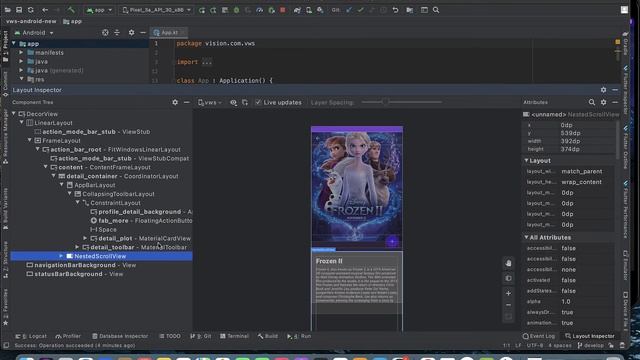Select fab_more FloatingActionButton in tree
The height and width of the screenshot is (360, 640).
coord(142,221)
